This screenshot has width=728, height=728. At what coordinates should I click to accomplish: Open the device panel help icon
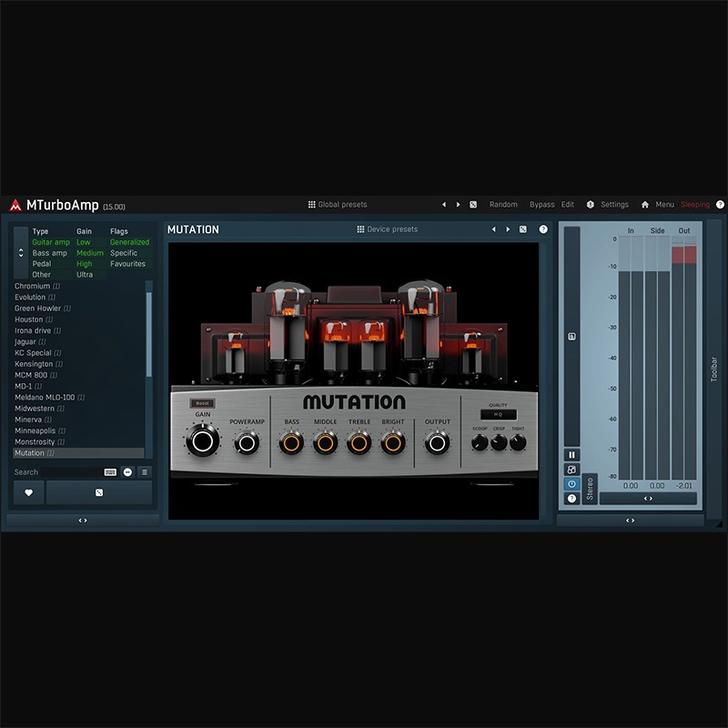coord(543,229)
